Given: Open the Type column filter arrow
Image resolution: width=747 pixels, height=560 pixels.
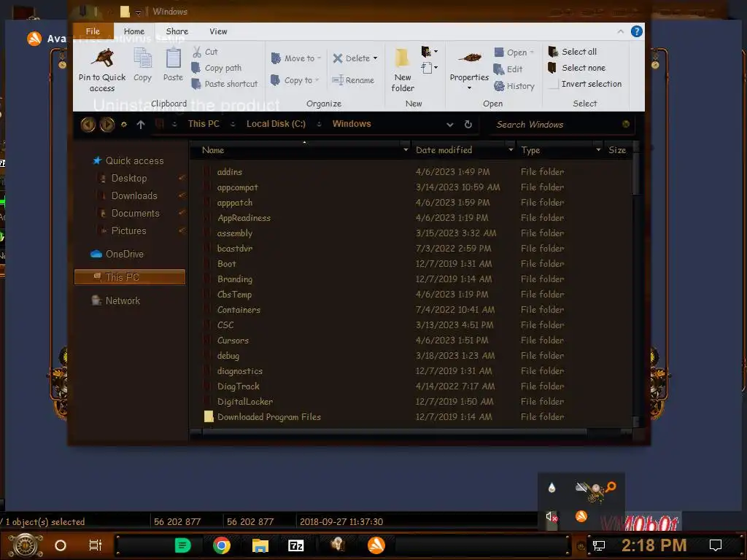Looking at the screenshot, I should (598, 150).
